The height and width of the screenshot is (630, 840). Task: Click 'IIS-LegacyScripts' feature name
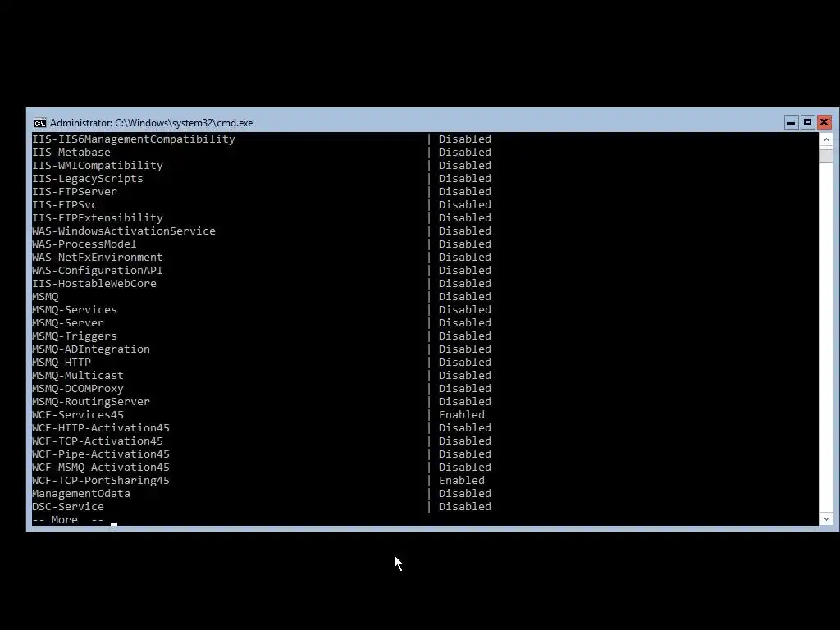88,178
